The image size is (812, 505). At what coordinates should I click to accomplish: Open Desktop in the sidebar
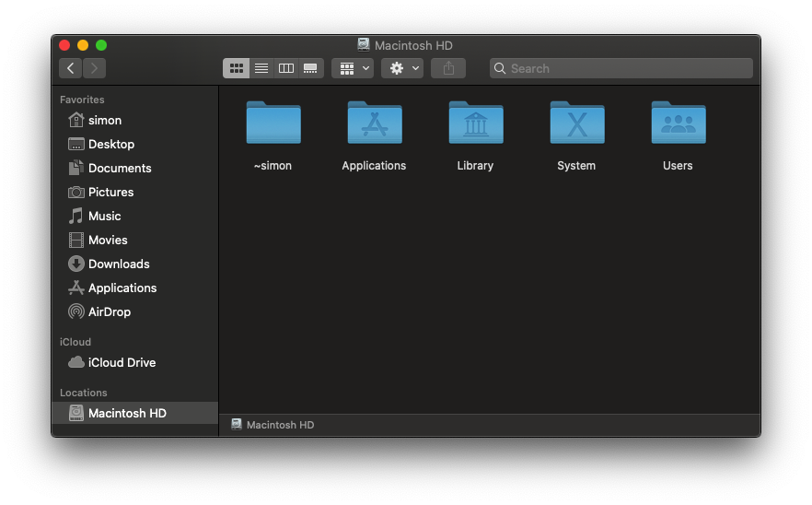pos(135,144)
